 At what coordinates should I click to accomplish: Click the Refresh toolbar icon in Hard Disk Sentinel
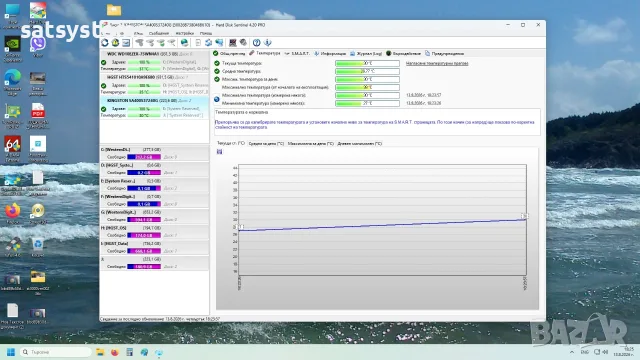point(105,42)
